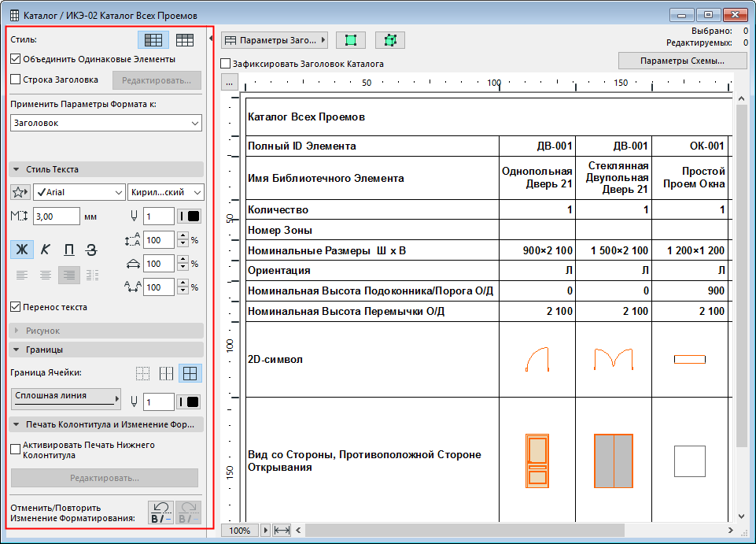Open the Заголовок format target dropdown
756x544 pixels.
click(107, 123)
